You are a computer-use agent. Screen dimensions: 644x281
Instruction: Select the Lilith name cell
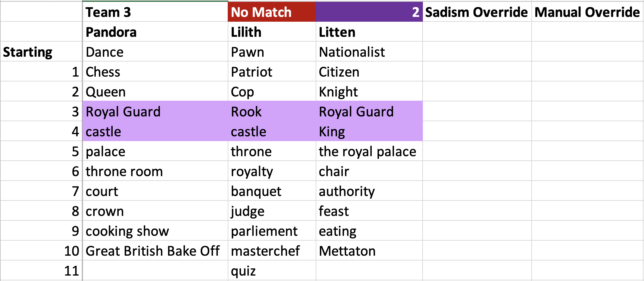pyautogui.click(x=272, y=32)
